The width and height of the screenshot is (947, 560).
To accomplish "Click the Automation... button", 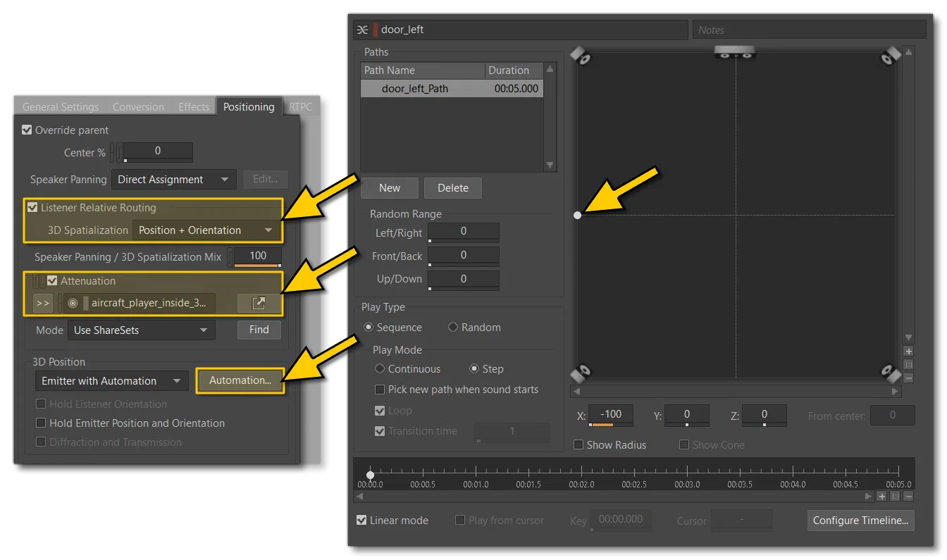I will click(x=240, y=380).
